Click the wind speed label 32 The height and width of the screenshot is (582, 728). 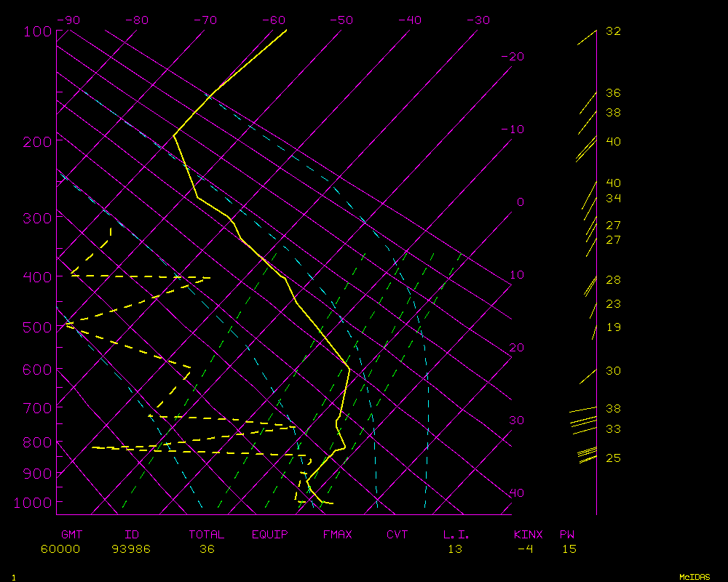[613, 31]
